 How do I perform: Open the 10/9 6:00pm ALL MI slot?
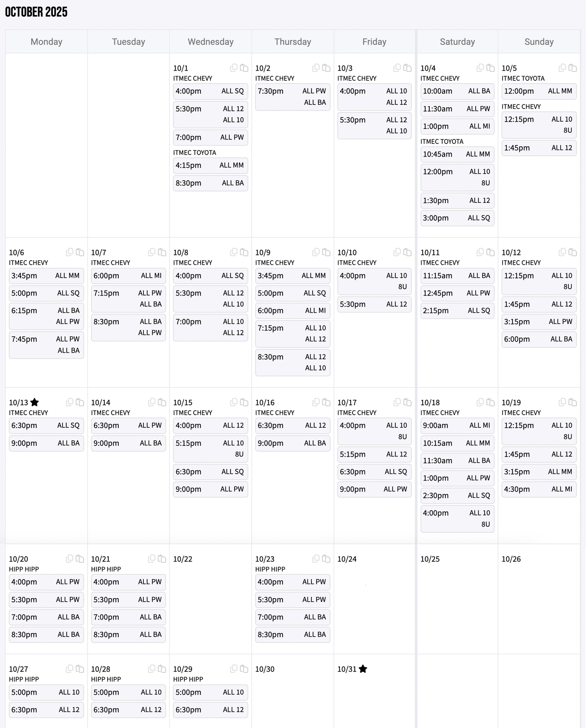tap(292, 310)
